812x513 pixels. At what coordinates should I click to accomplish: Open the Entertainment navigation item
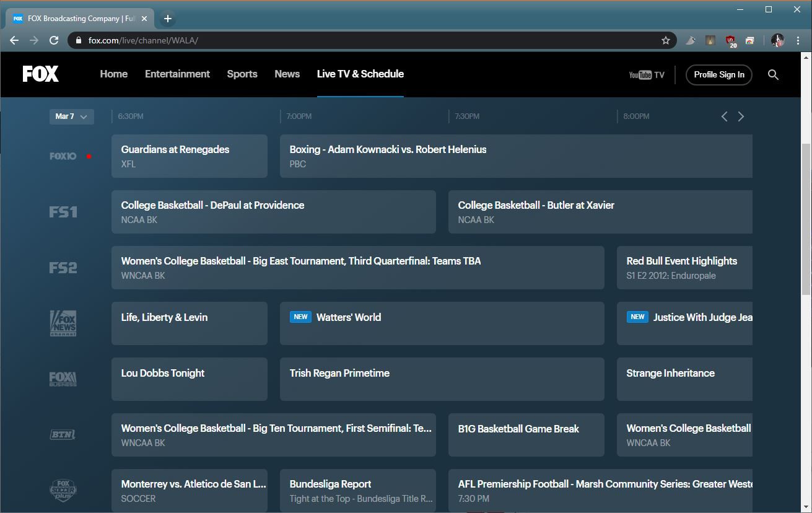(x=177, y=74)
